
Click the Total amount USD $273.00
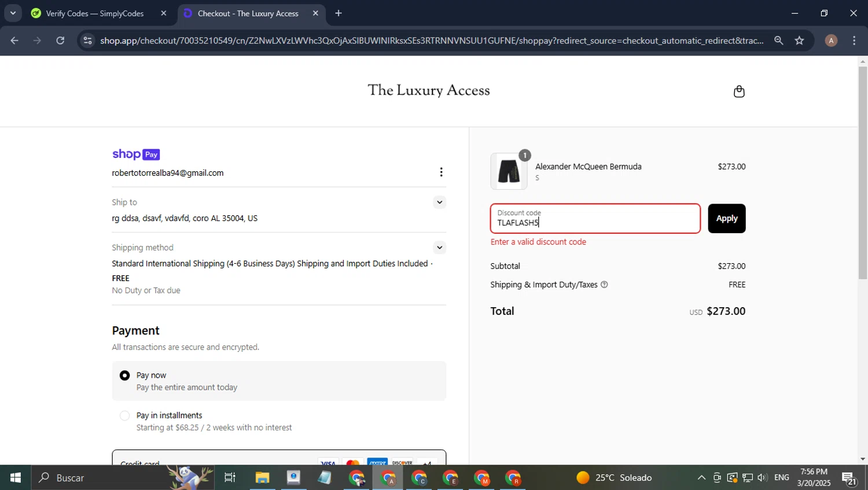point(718,311)
